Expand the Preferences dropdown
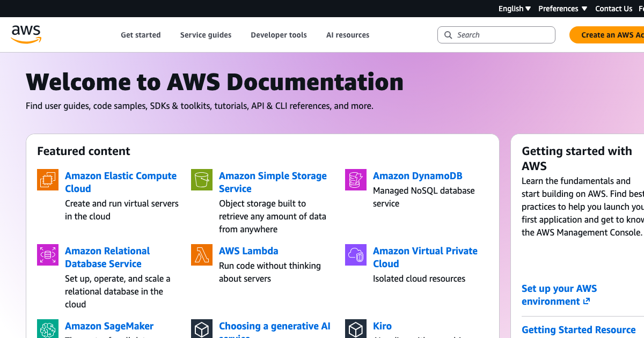This screenshot has height=338, width=644. coord(562,9)
